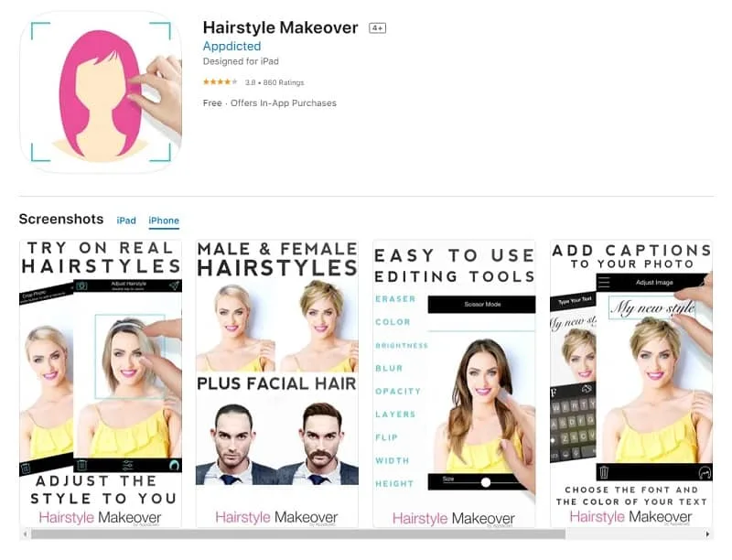Select the iPhone screenshots tab
Image resolution: width=732 pixels, height=560 pixels.
coord(164,221)
